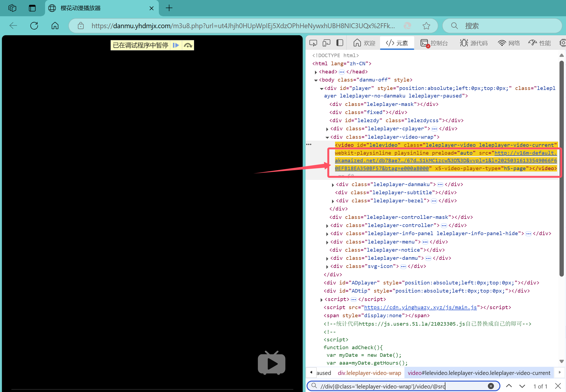The height and width of the screenshot is (392, 566).
Task: Open a new browser tab
Action: point(169,8)
